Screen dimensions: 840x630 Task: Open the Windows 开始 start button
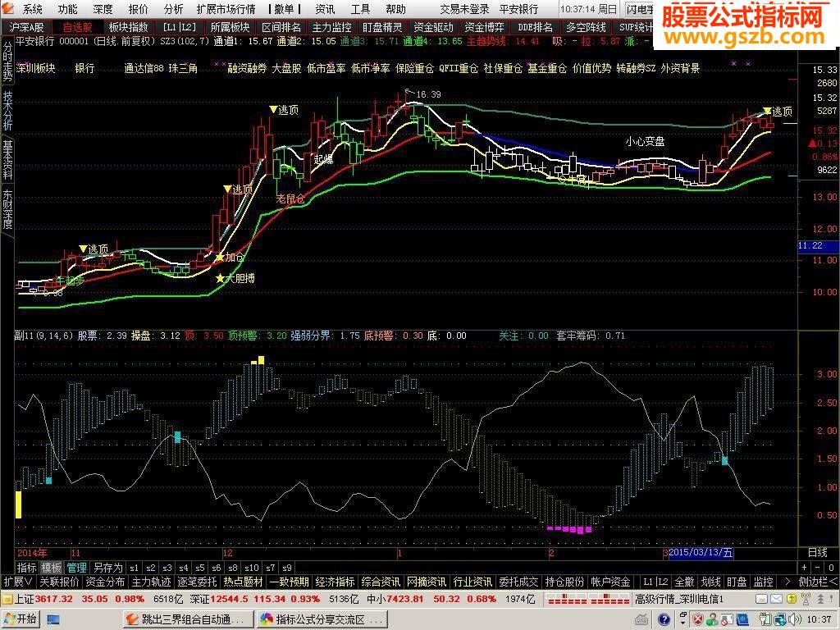(21, 619)
